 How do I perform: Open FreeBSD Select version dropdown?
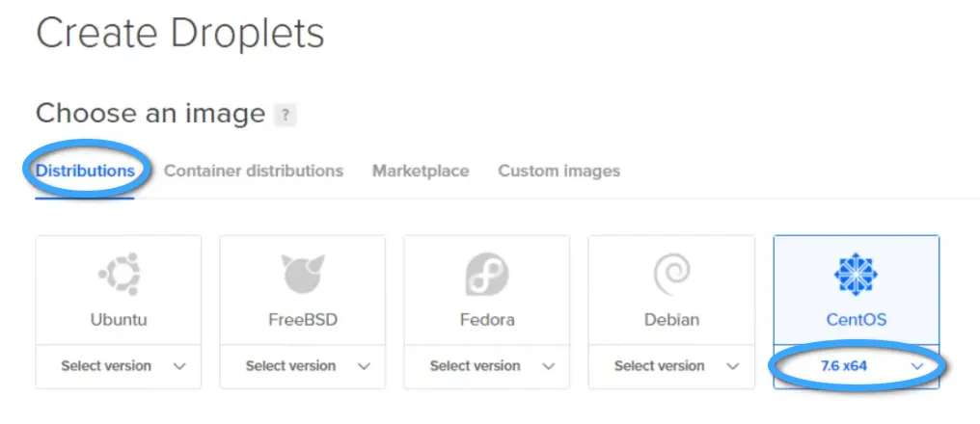click(x=303, y=366)
